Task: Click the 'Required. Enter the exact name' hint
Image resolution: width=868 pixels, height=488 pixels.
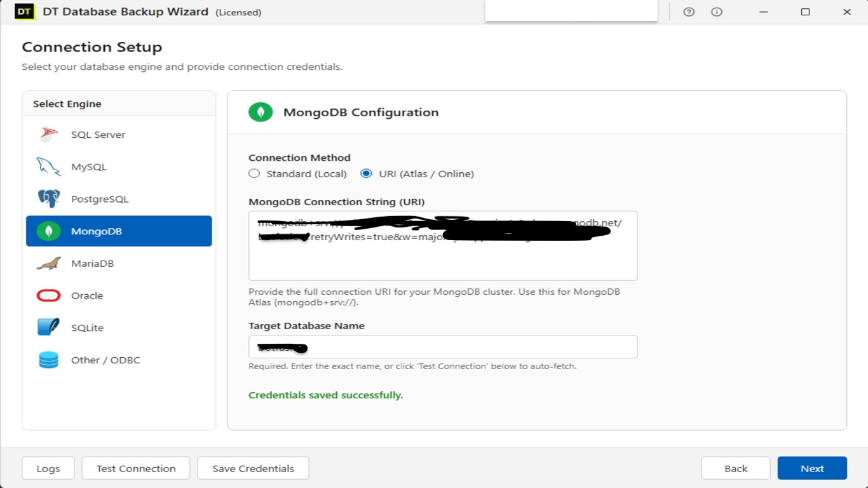Action: 412,366
